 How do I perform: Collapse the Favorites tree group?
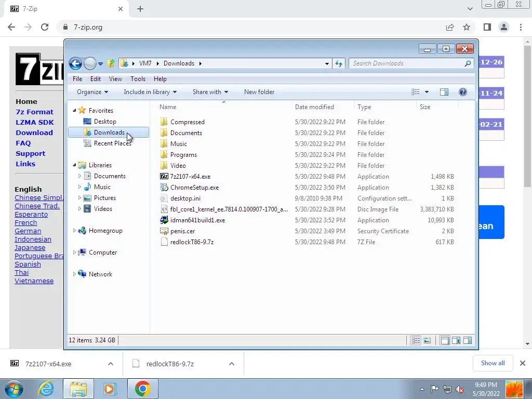[x=74, y=111]
